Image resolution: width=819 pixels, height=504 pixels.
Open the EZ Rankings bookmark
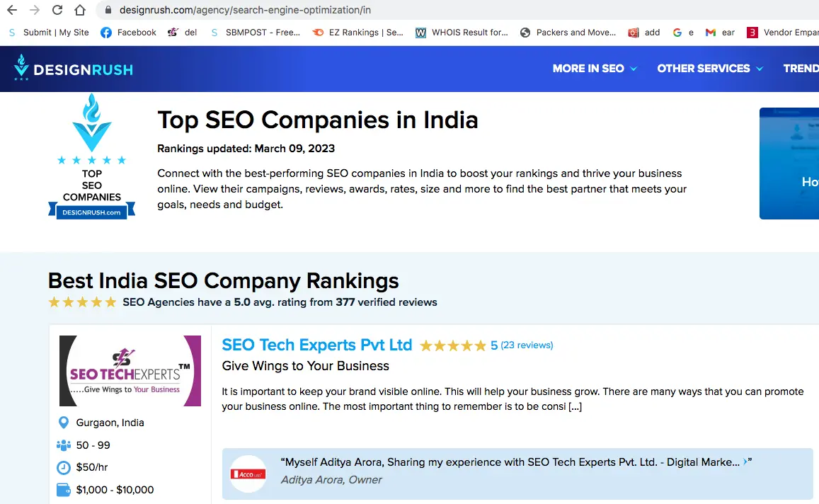[358, 33]
